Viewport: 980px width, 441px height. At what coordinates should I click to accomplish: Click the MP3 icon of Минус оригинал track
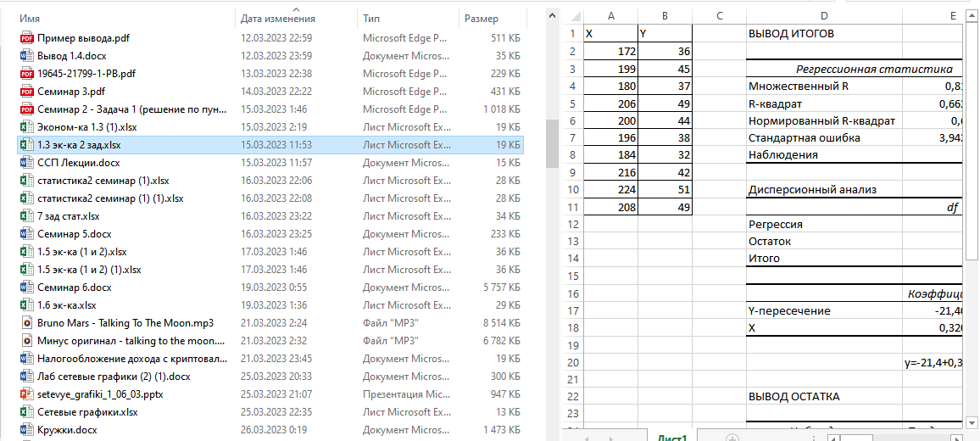(x=26, y=341)
